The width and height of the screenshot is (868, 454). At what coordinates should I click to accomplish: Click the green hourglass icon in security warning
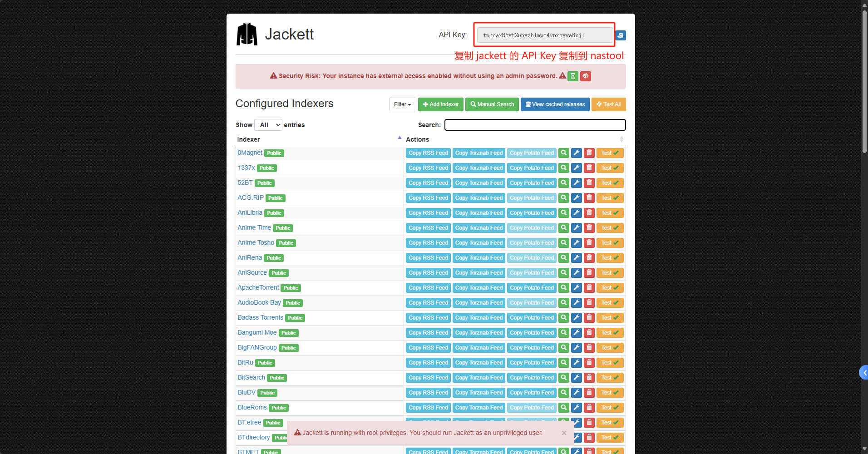point(573,76)
